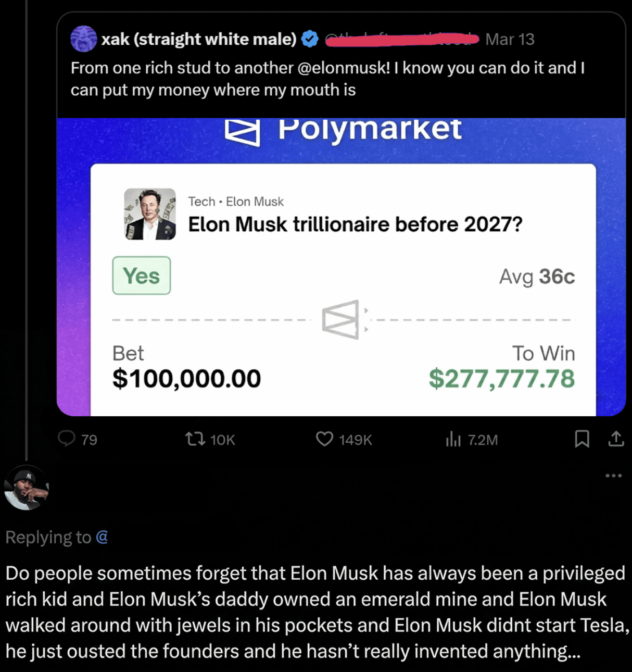Click the Elon Musk trillionaire before 2027 title
632x672 pixels.
(x=355, y=225)
